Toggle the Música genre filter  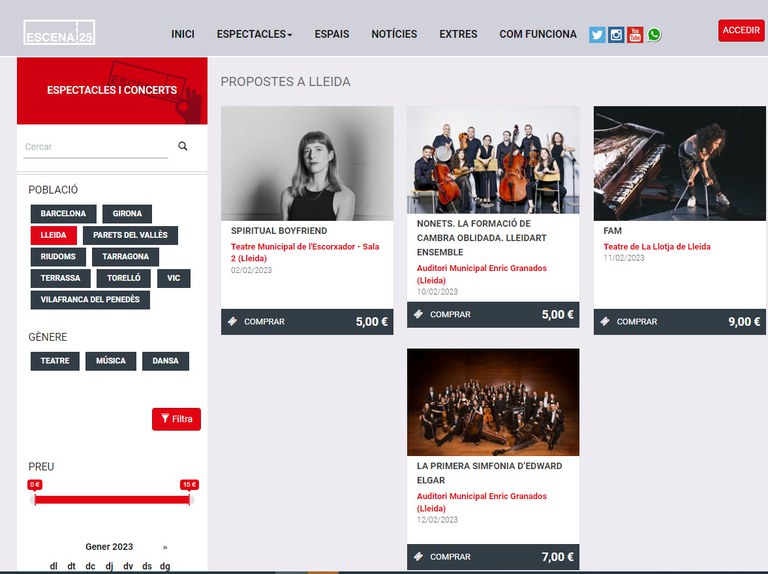pos(111,361)
